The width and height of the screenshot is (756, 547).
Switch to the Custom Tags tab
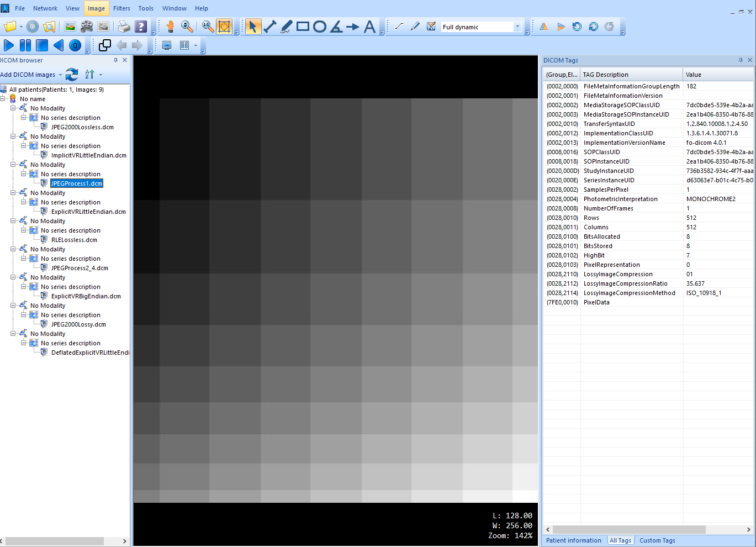pos(657,540)
